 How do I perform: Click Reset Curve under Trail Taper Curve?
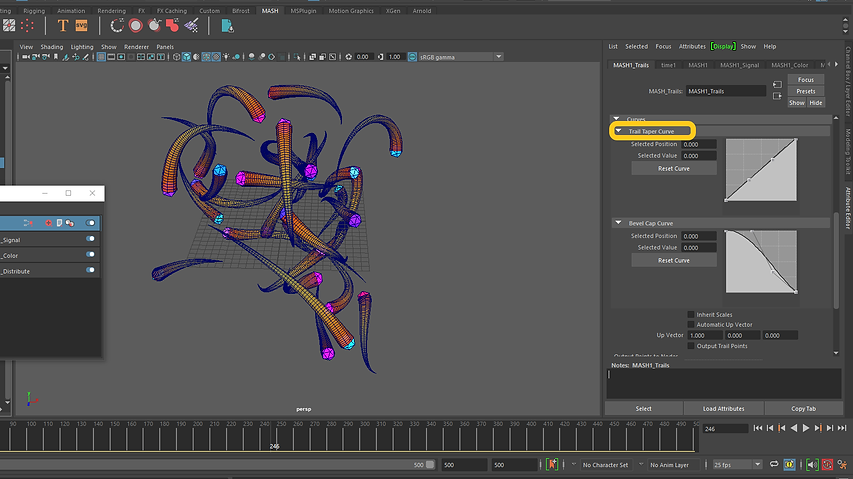click(673, 169)
